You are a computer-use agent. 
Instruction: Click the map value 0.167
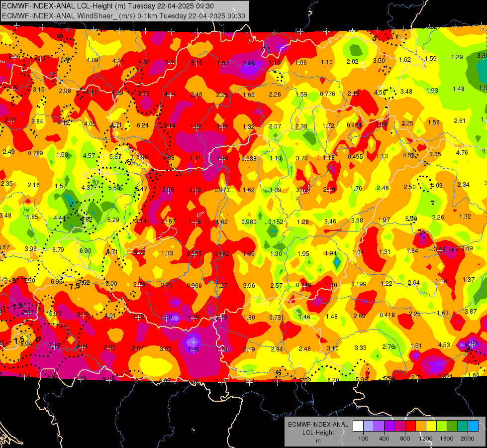pos(168,222)
